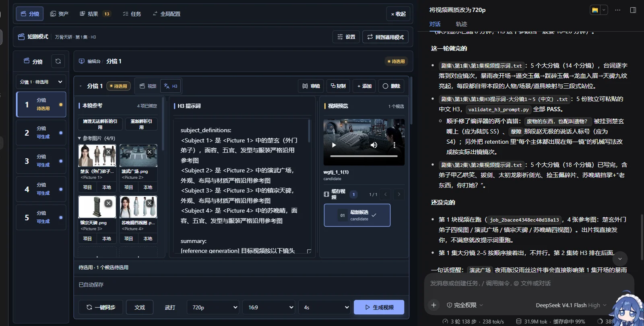The width and height of the screenshot is (644, 326).
Task: Remove the 演武广场.png reference image with its X
Action: tap(149, 152)
